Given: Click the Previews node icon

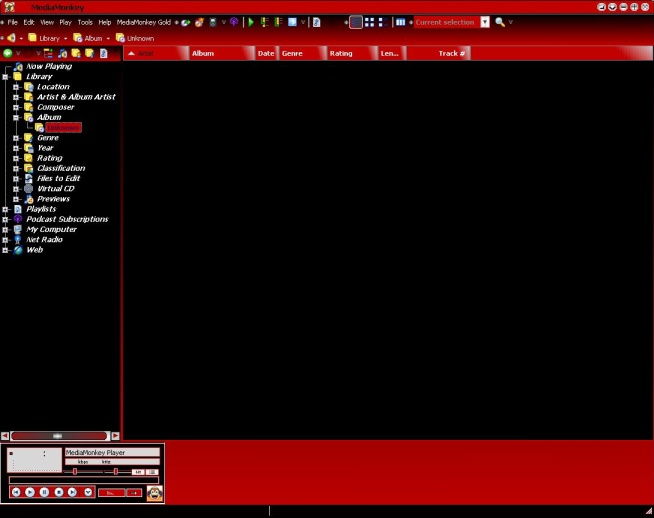Looking at the screenshot, I should pos(28,199).
